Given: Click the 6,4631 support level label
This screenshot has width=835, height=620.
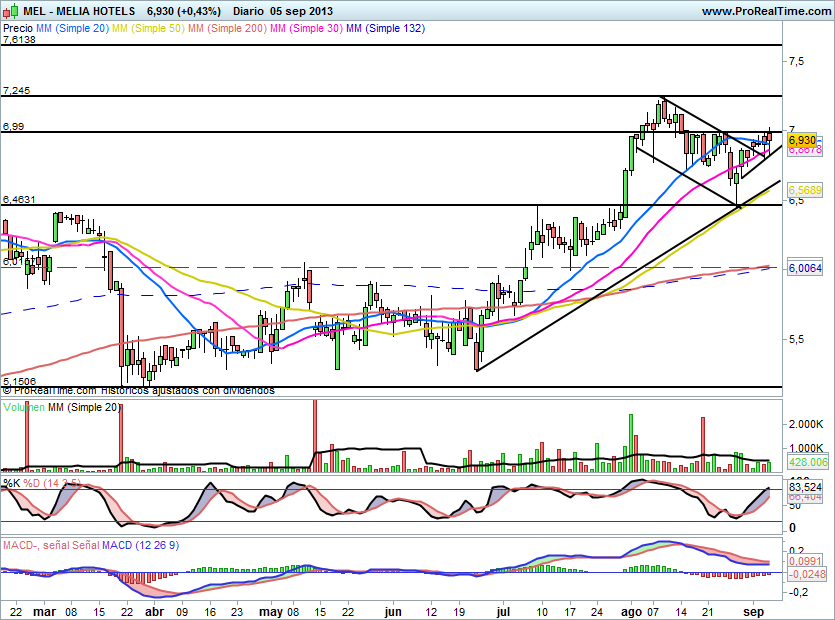Looking at the screenshot, I should point(19,200).
